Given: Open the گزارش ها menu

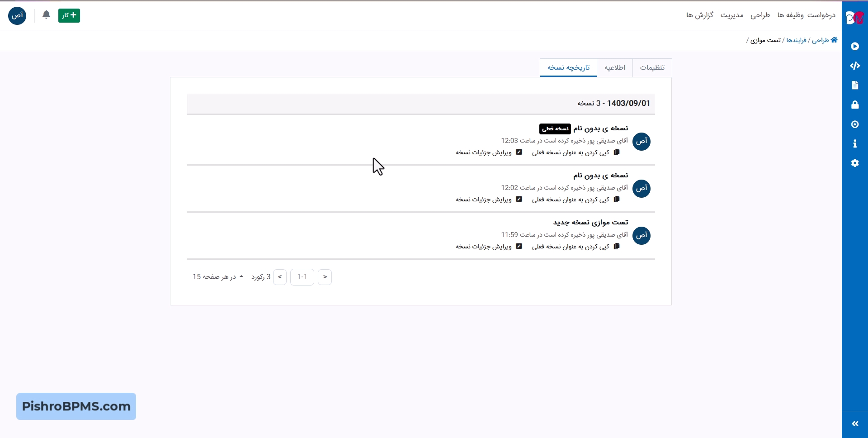Looking at the screenshot, I should pos(699,15).
